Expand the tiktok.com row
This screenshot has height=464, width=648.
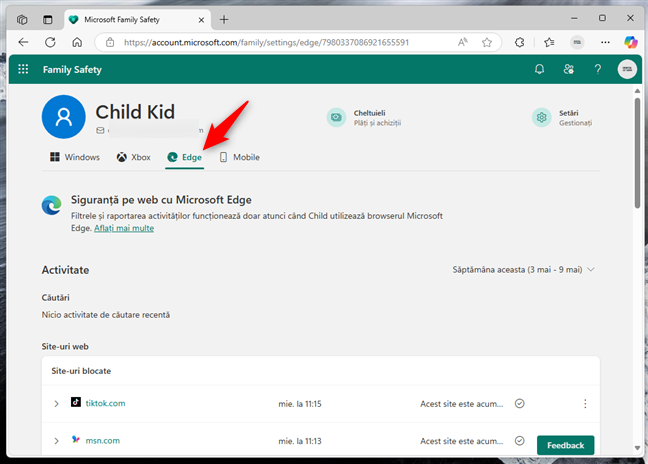coord(56,404)
